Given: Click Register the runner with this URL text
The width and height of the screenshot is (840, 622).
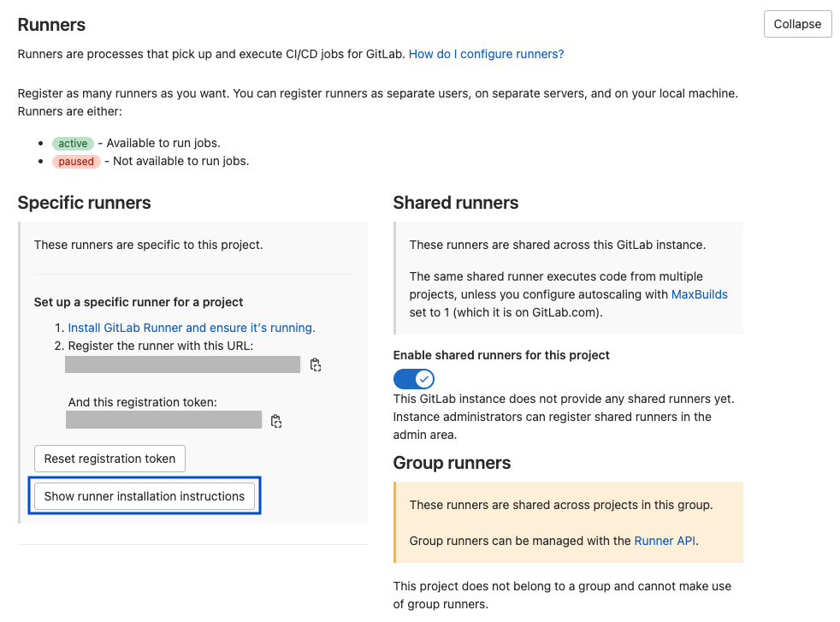Looking at the screenshot, I should coord(161,347).
